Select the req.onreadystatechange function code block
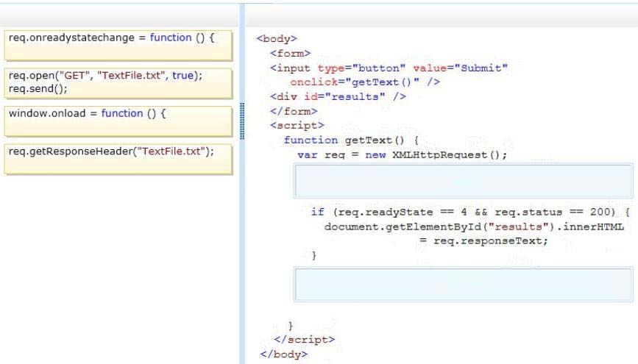The image size is (638, 364). pyautogui.click(x=118, y=46)
